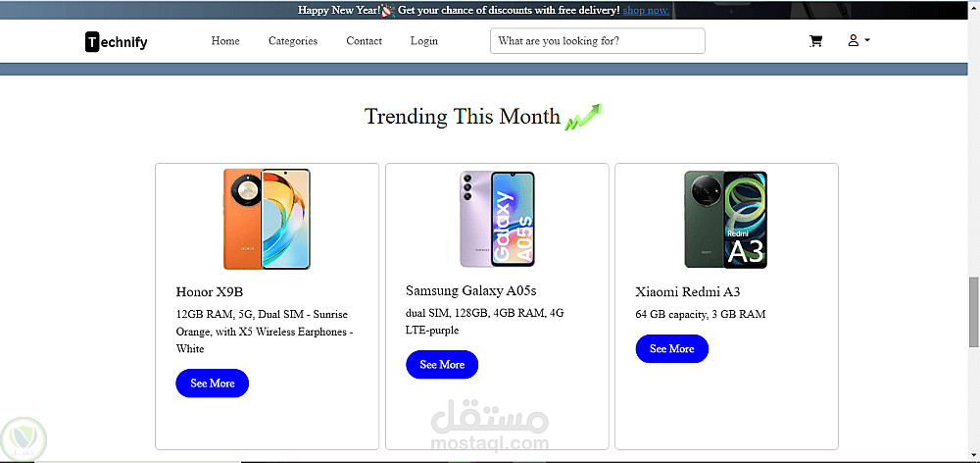
Task: Click the 'shop now' banner link
Action: (646, 10)
